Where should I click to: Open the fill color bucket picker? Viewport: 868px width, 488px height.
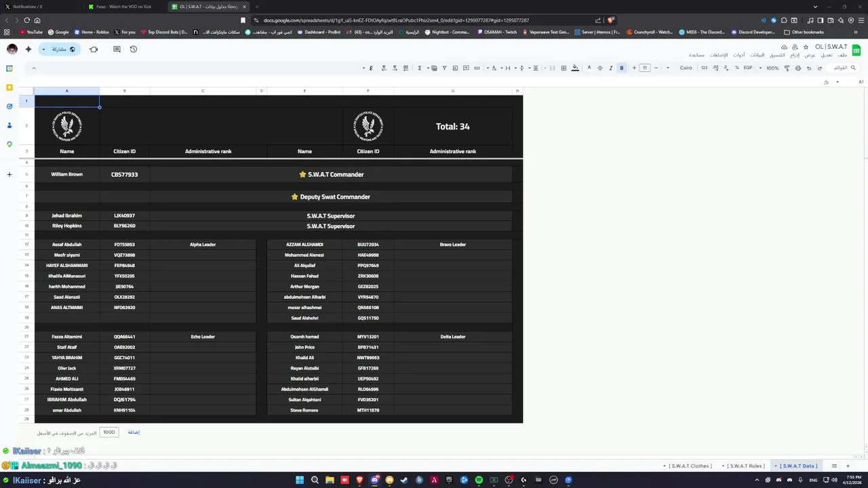[x=575, y=68]
